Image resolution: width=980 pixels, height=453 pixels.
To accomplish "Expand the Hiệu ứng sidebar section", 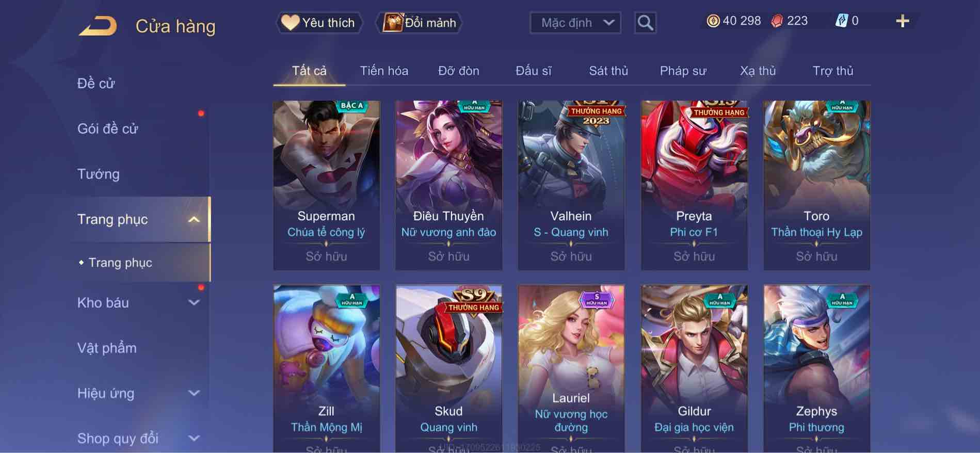I will (194, 393).
